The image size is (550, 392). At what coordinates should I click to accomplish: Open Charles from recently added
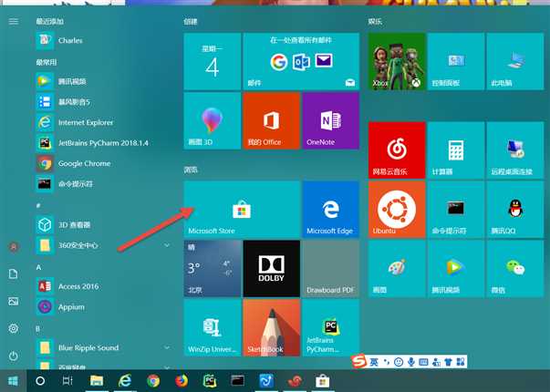tap(103, 40)
